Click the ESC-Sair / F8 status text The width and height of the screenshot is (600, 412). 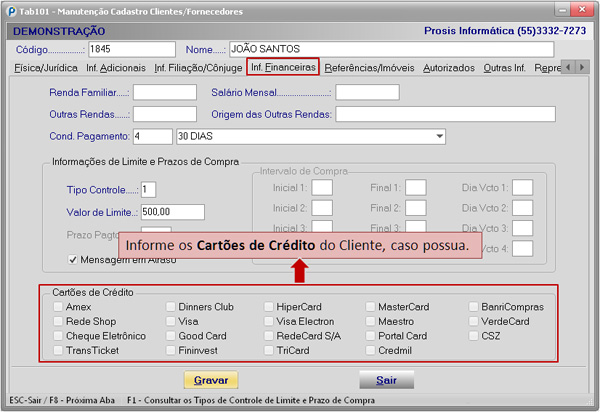62,400
